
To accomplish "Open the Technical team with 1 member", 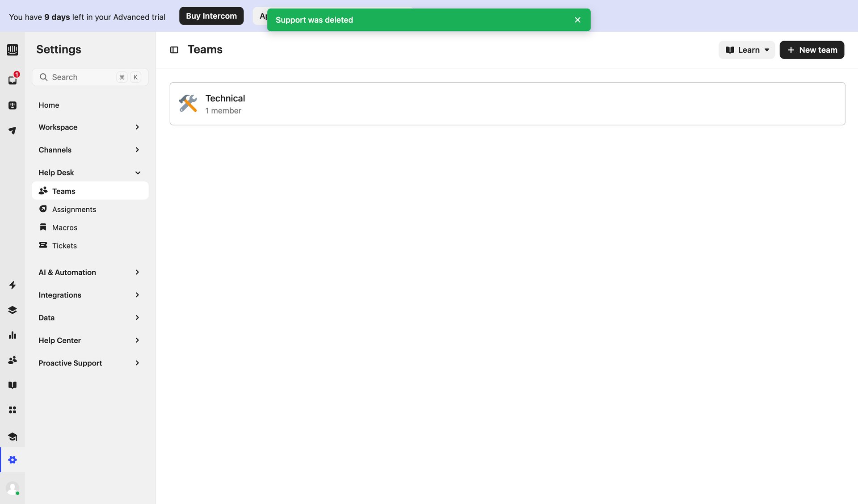I will click(507, 103).
